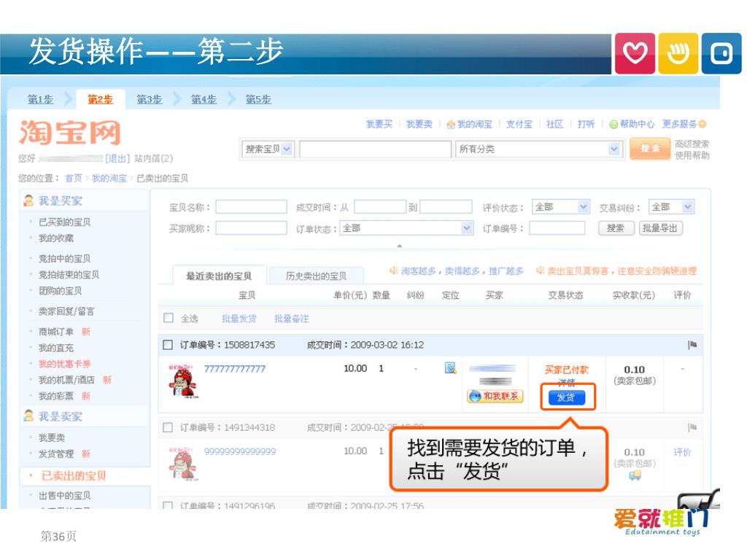The height and width of the screenshot is (560, 747).
Task: Click the 和我联系 chat icon button
Action: click(495, 396)
